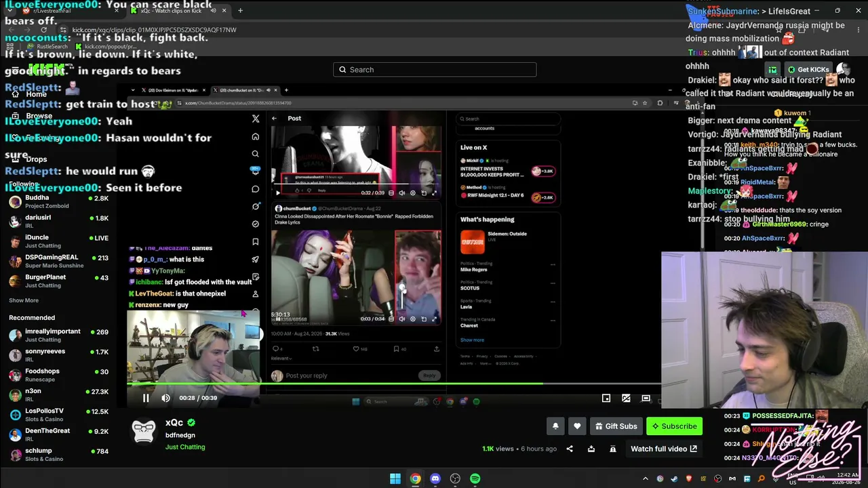
Task: Go back with the browser back arrow
Action: (12, 30)
